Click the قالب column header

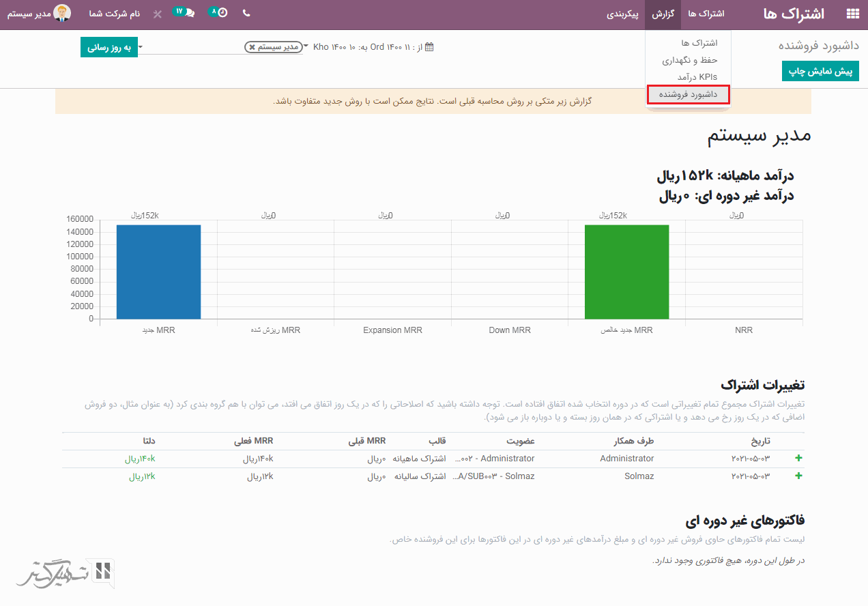(x=437, y=441)
